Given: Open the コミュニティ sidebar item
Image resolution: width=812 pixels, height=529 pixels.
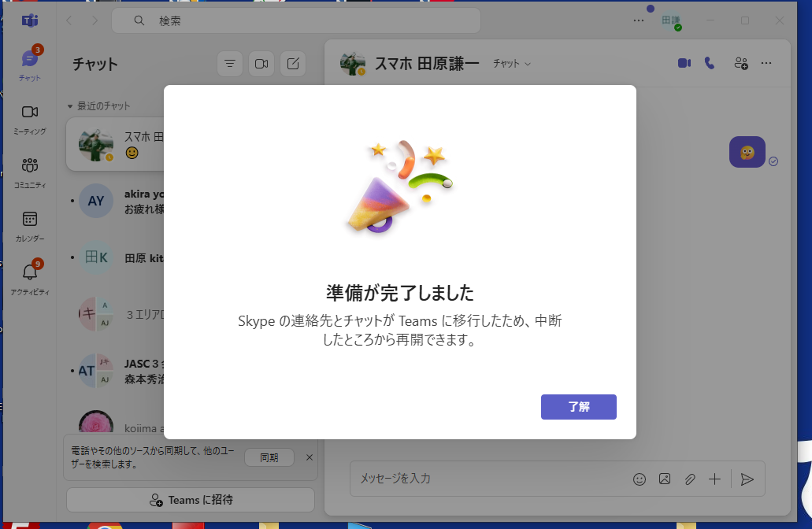Looking at the screenshot, I should coord(29,173).
